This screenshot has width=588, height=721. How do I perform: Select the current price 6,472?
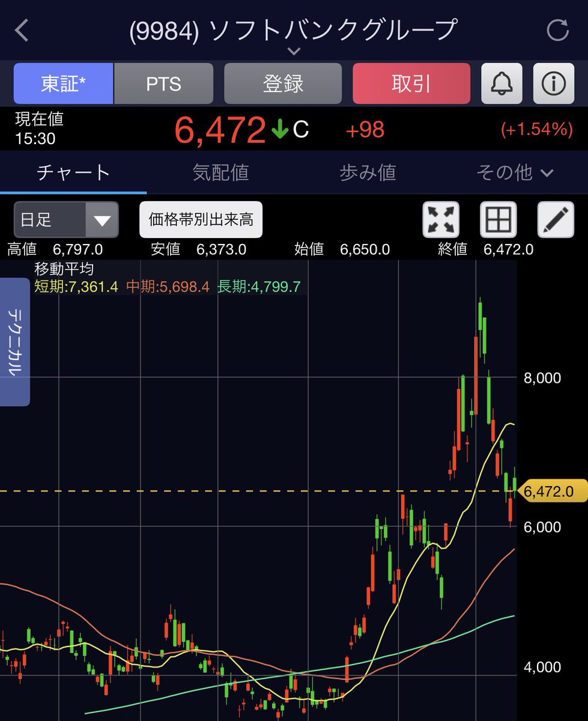(x=220, y=129)
